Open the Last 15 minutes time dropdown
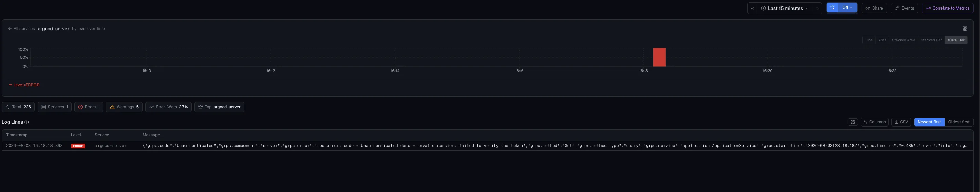The image size is (980, 192). click(x=785, y=9)
